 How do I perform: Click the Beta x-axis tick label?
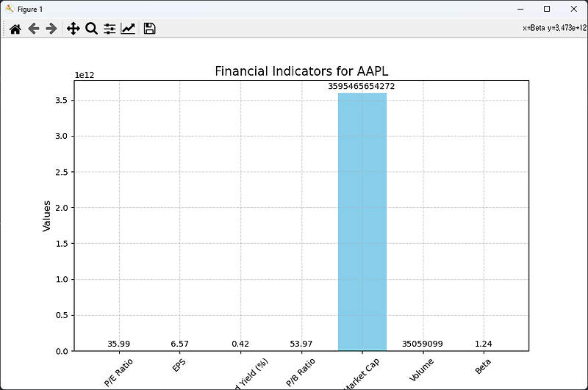pos(483,366)
